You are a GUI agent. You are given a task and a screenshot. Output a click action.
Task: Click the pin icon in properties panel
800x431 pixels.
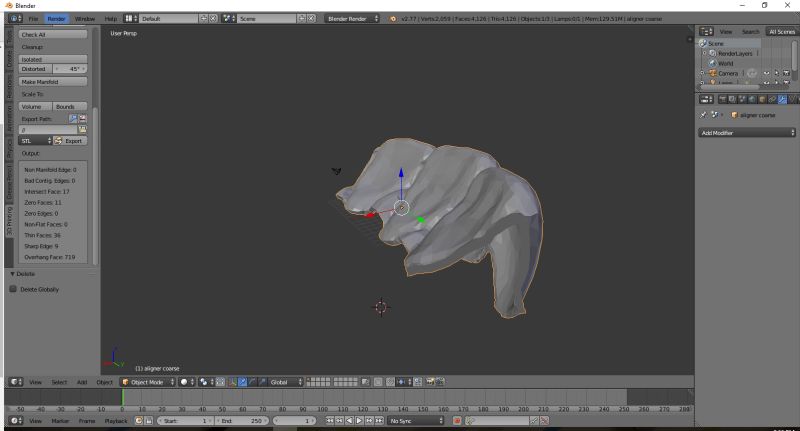tap(704, 115)
